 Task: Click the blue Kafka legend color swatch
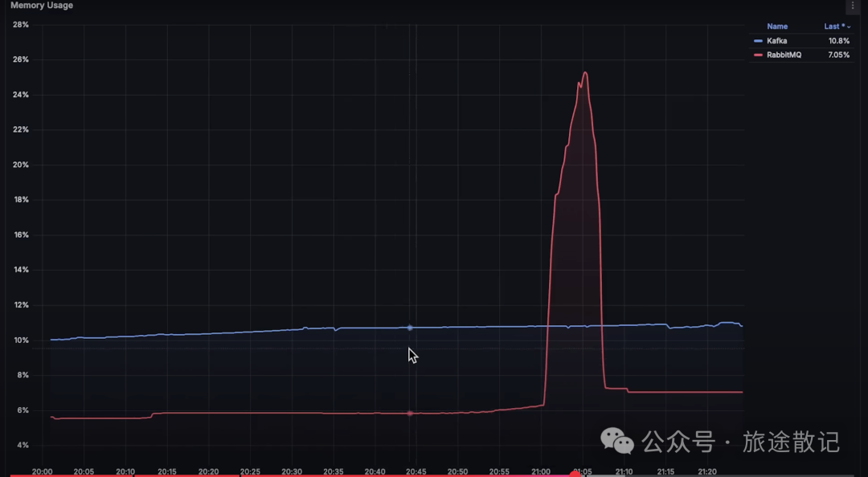(759, 41)
